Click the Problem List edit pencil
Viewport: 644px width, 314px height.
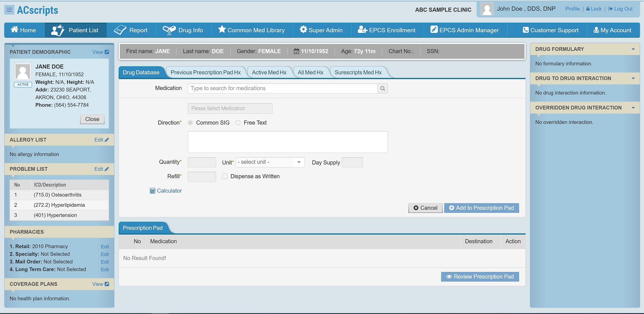(x=107, y=169)
